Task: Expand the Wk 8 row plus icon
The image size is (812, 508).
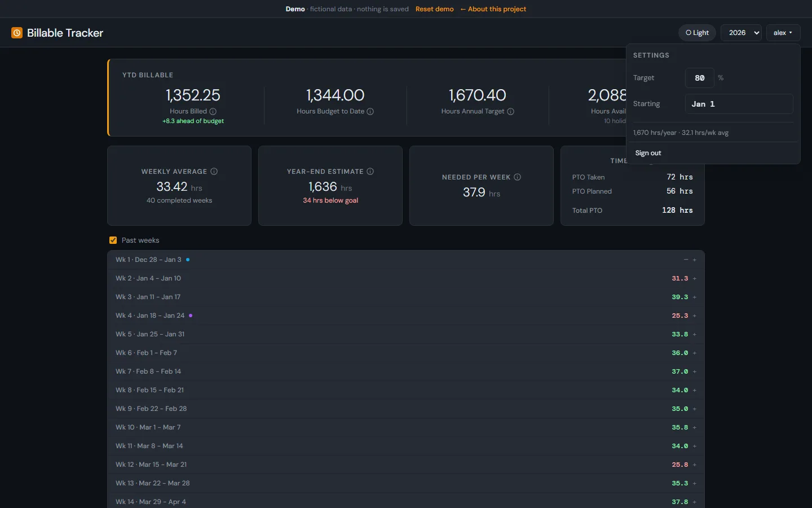Action: point(695,390)
